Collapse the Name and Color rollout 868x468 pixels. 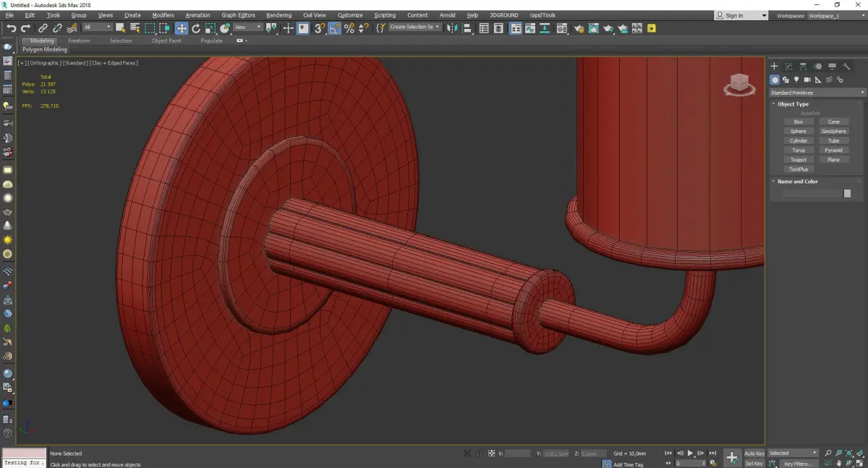pos(797,182)
